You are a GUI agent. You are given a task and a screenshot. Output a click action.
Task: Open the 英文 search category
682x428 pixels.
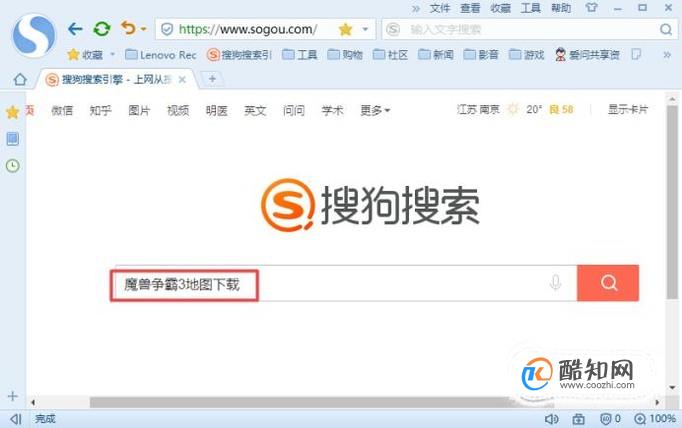[255, 110]
